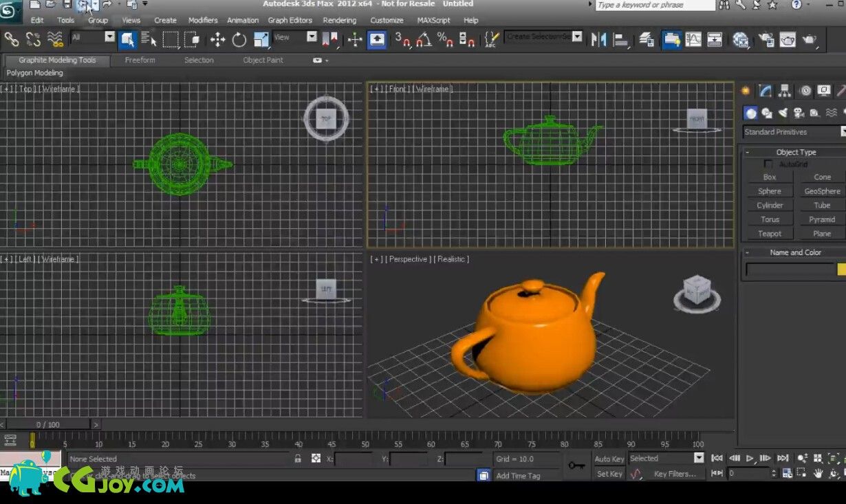Image resolution: width=846 pixels, height=504 pixels.
Task: Click the Set Keys key icon
Action: click(576, 465)
